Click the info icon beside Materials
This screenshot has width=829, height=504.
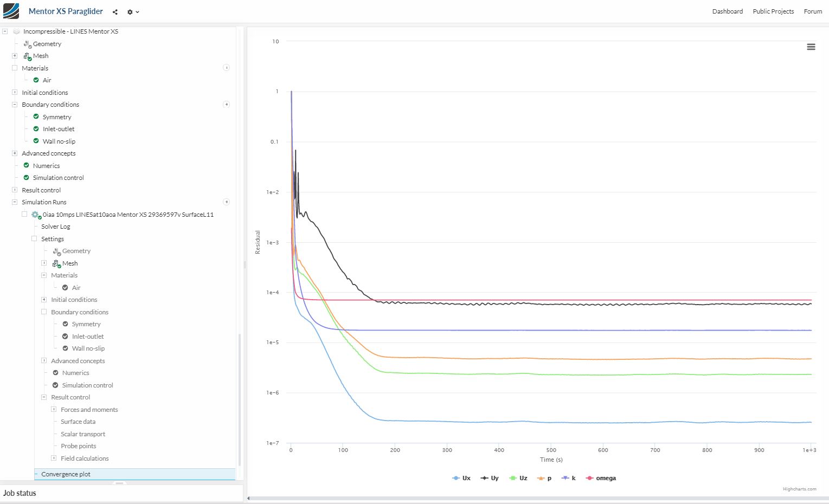(227, 68)
